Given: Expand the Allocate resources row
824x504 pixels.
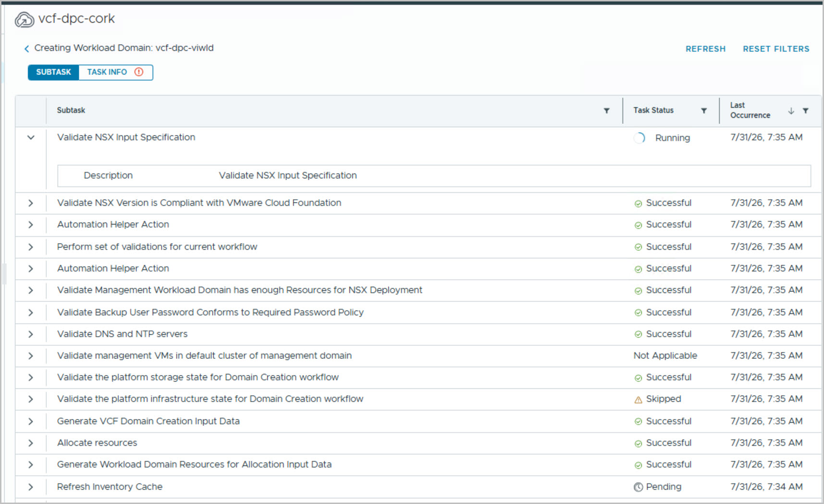Looking at the screenshot, I should point(31,443).
